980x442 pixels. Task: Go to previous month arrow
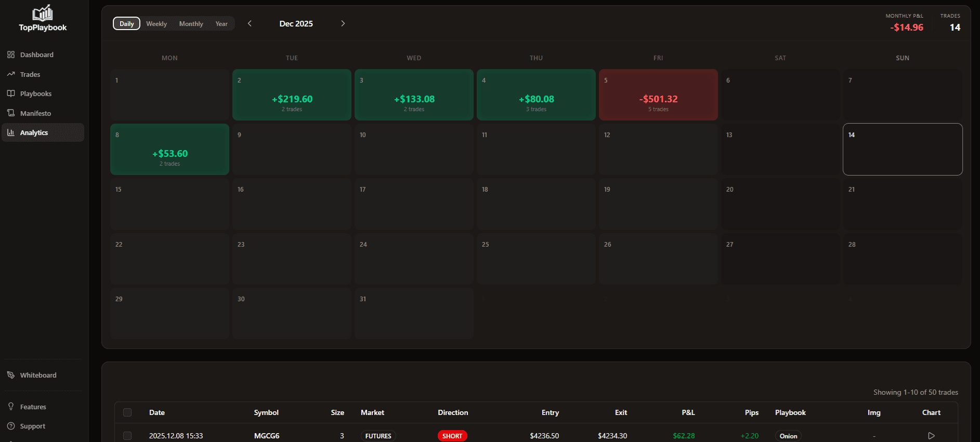pos(250,23)
